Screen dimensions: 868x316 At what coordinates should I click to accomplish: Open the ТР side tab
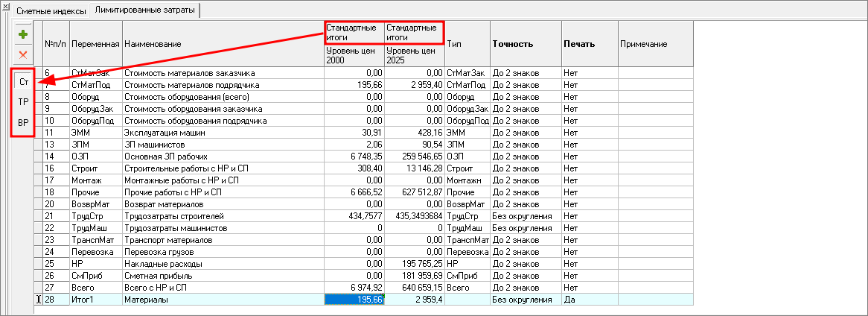tap(24, 102)
